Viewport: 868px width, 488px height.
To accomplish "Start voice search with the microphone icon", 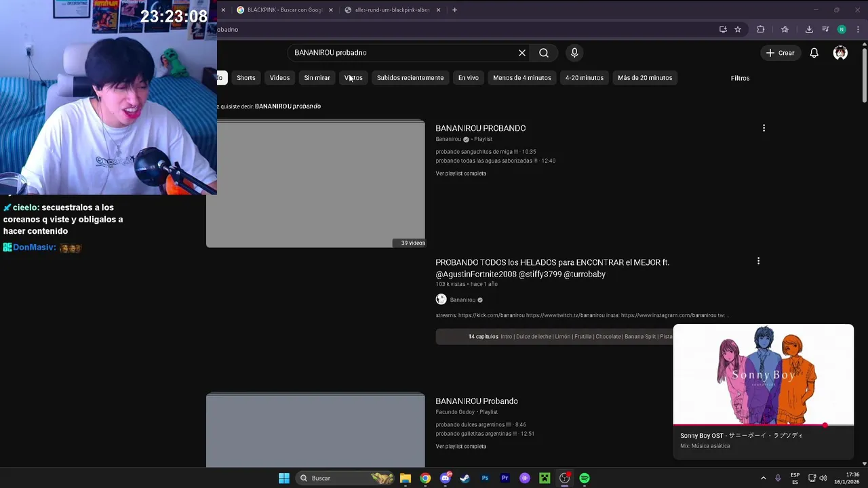I will coord(574,53).
